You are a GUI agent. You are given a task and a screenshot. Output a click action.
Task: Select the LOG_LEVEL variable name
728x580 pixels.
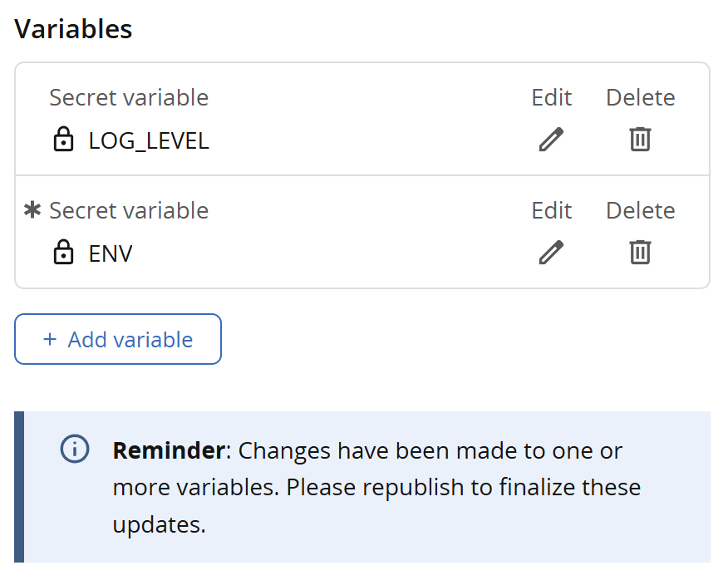click(x=149, y=140)
